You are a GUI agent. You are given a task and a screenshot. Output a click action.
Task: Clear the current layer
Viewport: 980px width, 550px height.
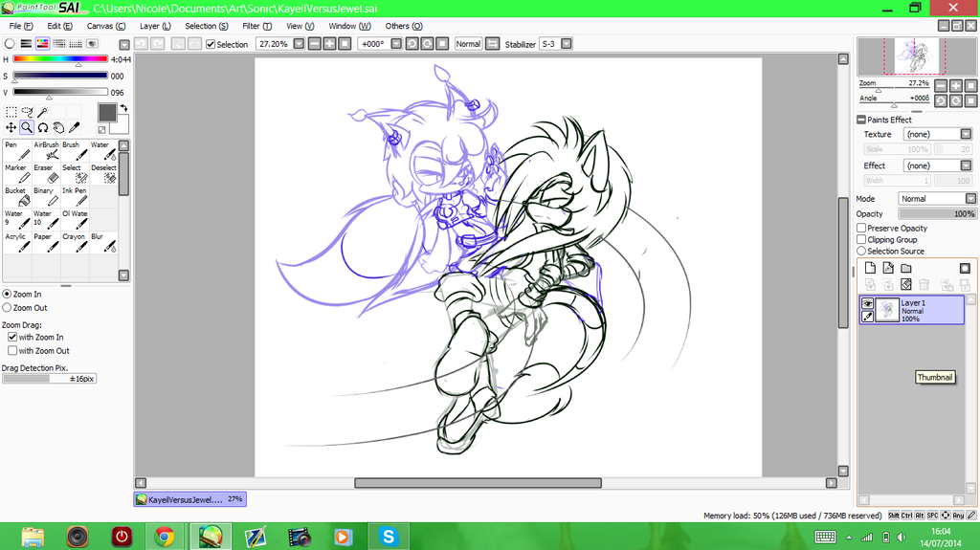pyautogui.click(x=906, y=285)
